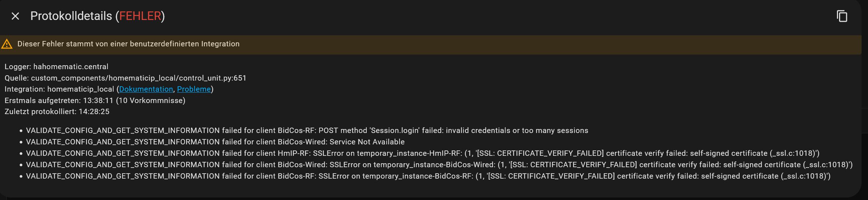Screen dimensions: 868x200
Task: Click the HmIP-RF SSLError log entry
Action: (423, 153)
